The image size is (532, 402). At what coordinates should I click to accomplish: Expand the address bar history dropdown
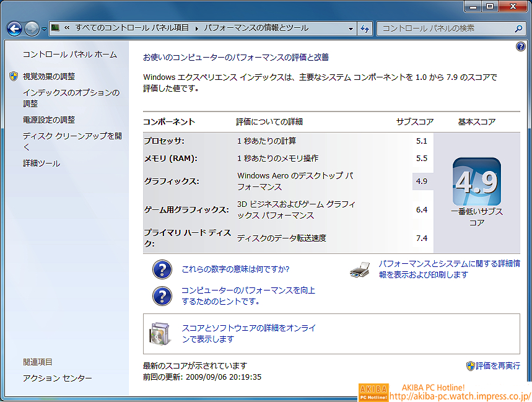(351, 28)
